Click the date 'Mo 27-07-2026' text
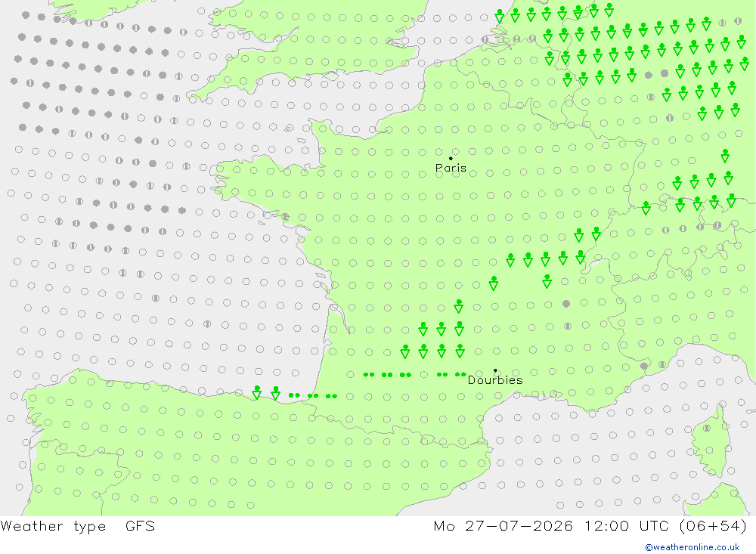Viewport: 756px width, 554px height. pos(503,525)
